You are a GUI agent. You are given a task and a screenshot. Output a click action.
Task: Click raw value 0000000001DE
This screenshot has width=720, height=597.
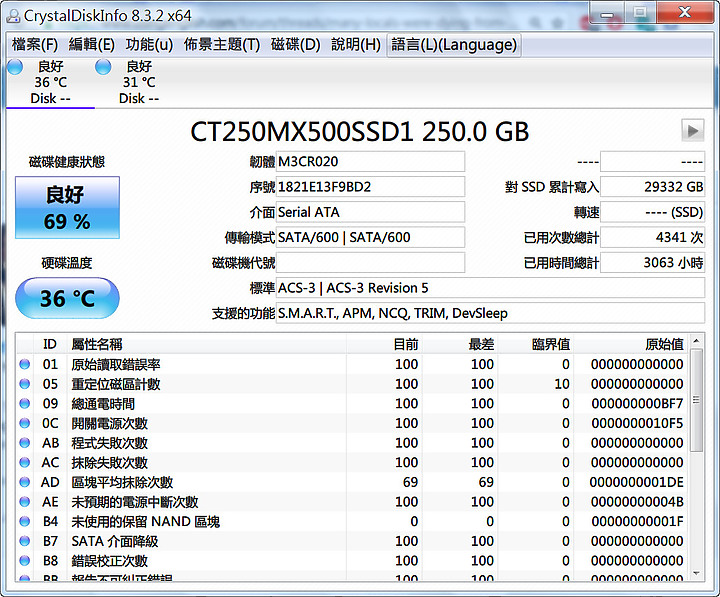[636, 482]
